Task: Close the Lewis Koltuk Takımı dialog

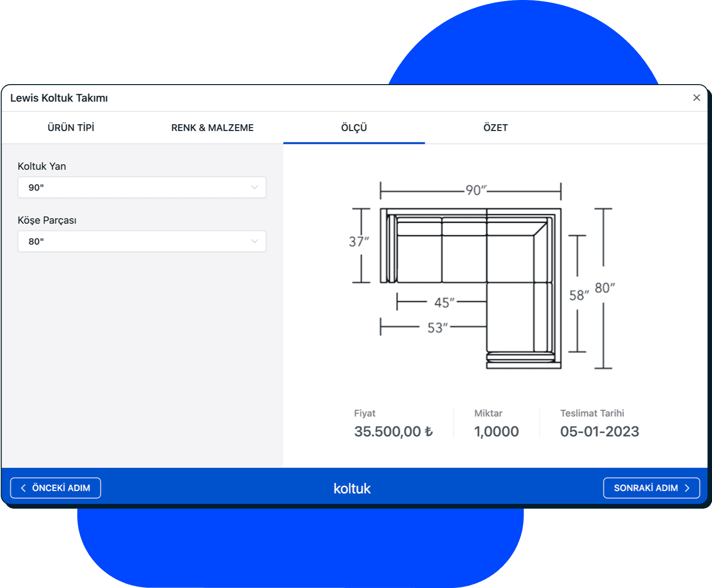Action: pyautogui.click(x=696, y=98)
